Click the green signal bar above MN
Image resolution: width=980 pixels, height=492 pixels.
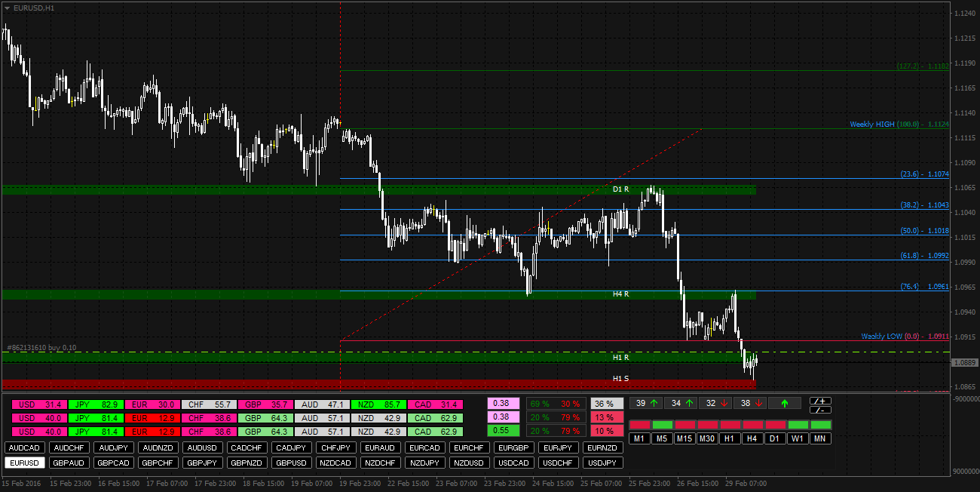coord(820,425)
